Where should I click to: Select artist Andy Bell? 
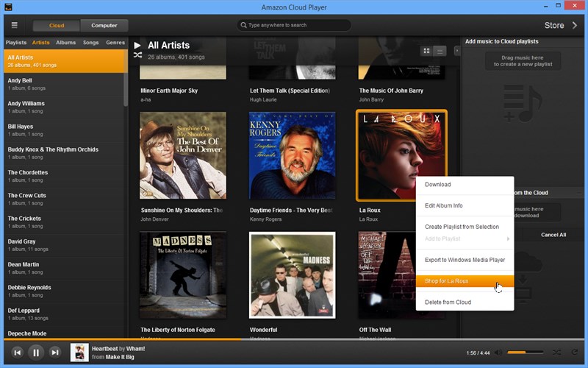64,84
